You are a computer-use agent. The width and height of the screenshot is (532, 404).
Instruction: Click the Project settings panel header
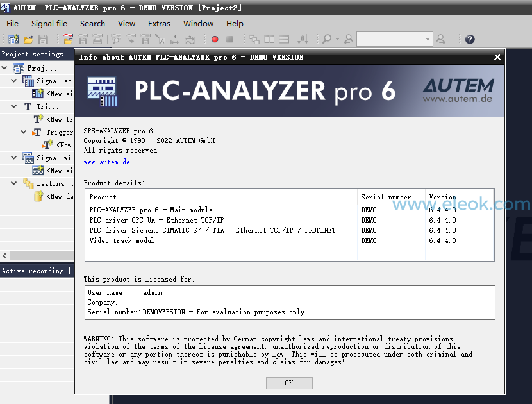37,54
